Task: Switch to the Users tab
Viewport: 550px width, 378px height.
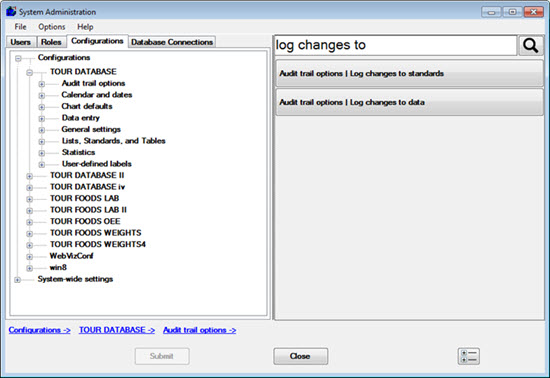Action: [x=21, y=42]
